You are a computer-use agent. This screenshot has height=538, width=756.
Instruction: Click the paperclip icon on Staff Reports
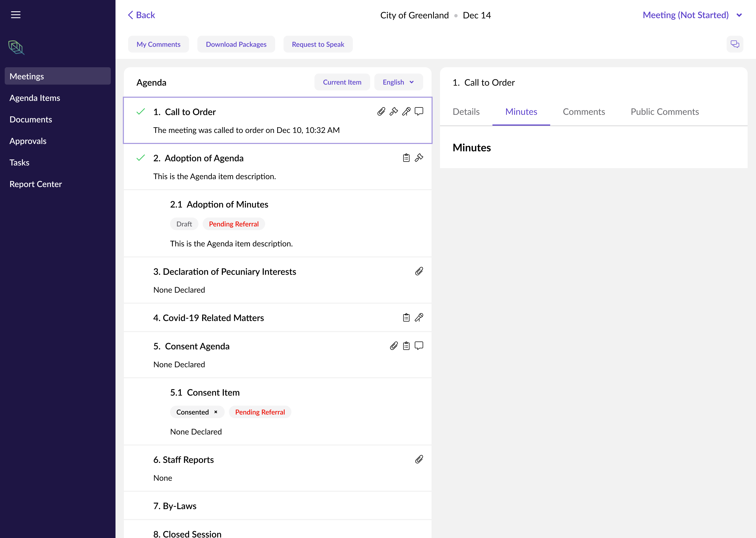coord(419,459)
